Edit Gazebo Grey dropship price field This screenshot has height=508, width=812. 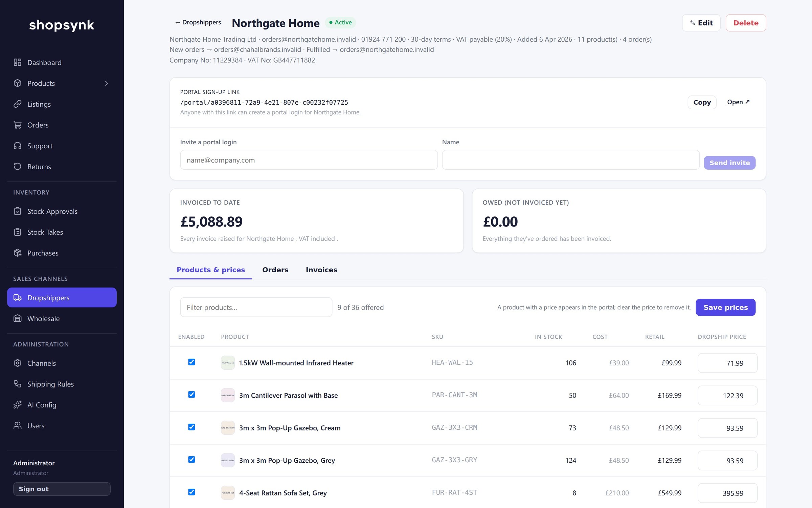click(727, 461)
